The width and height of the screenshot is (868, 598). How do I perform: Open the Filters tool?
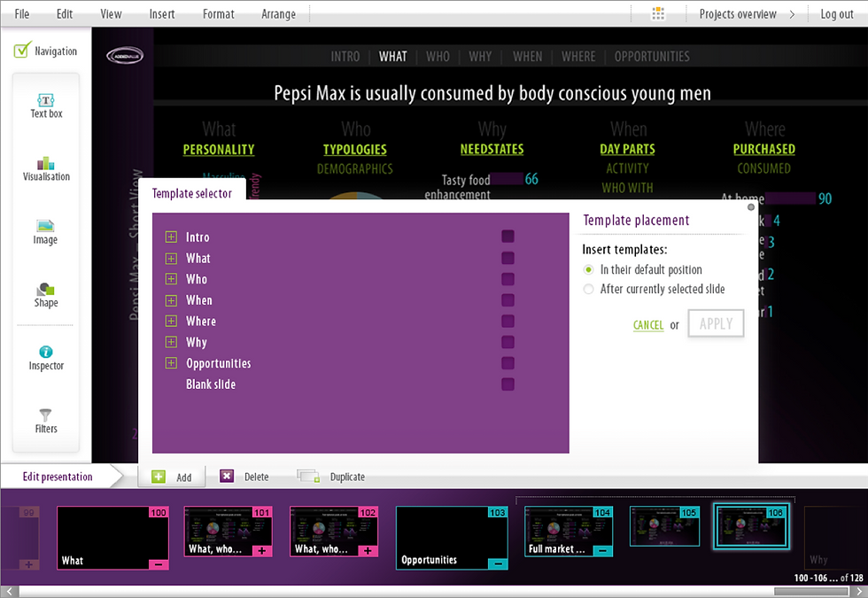tap(46, 422)
